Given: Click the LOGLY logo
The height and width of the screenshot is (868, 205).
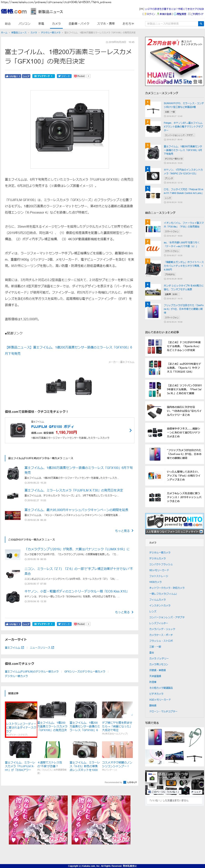Looking at the screenshot, I should pyautogui.click(x=130, y=782).
